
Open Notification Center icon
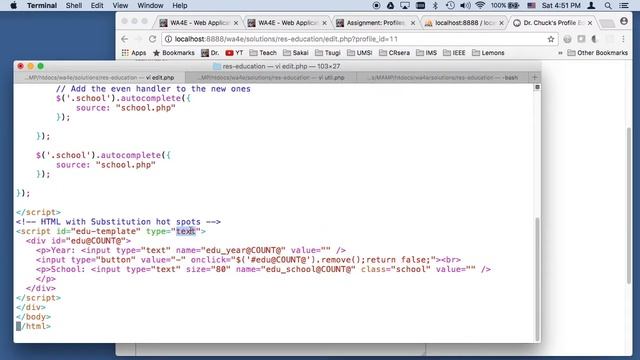tap(624, 5)
